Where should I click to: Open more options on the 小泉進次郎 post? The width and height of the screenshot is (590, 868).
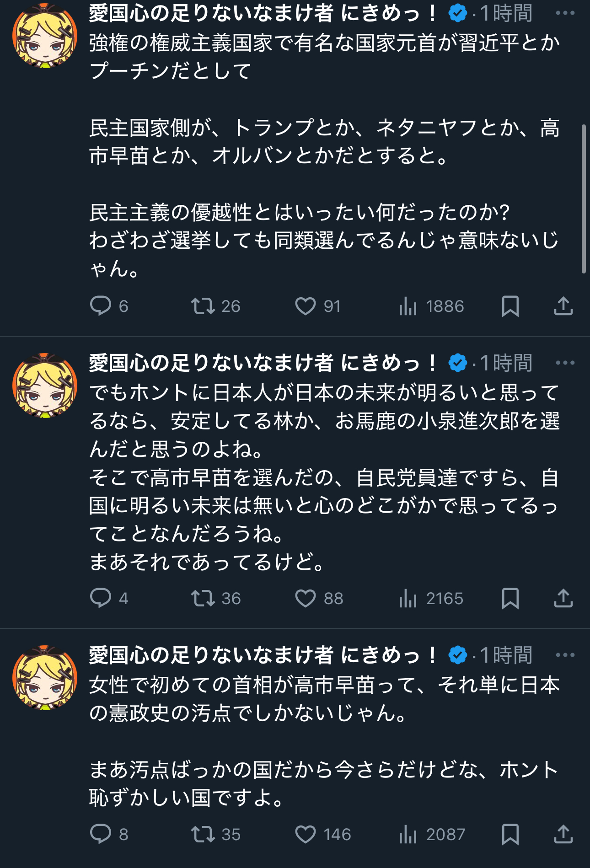(565, 363)
